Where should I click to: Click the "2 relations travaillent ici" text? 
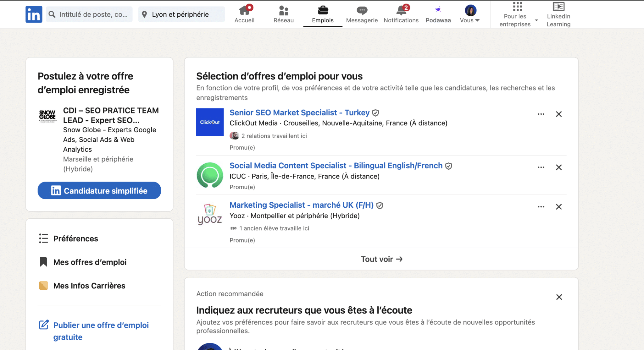point(274,136)
